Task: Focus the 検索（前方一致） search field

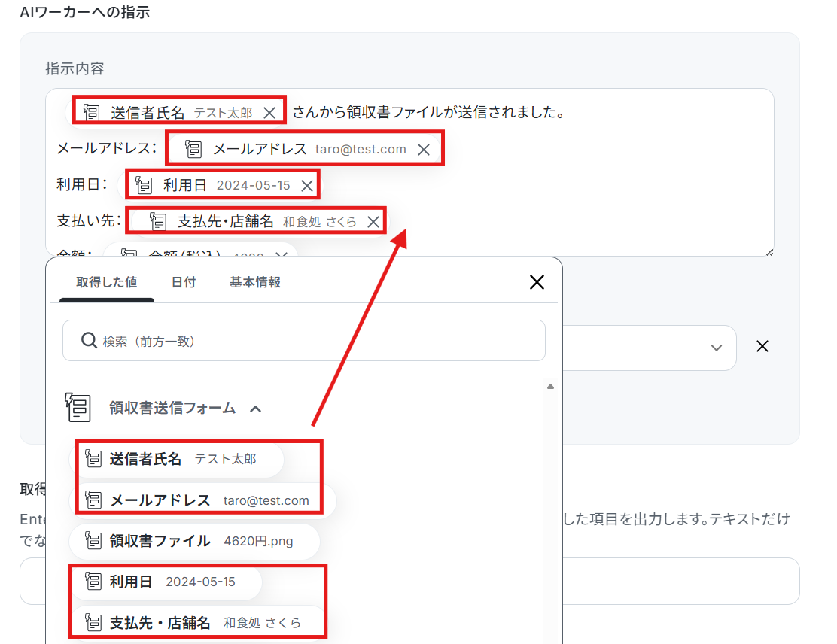Action: coord(304,340)
